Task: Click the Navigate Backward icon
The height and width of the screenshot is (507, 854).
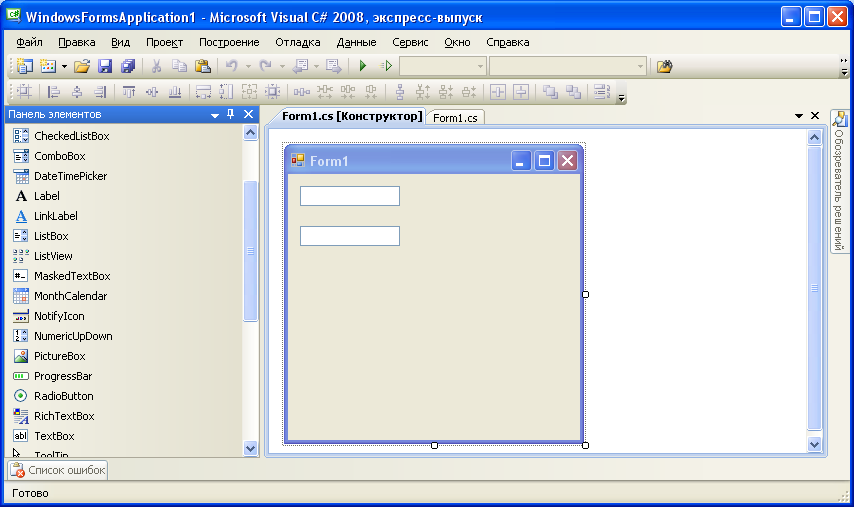Action: [300, 66]
